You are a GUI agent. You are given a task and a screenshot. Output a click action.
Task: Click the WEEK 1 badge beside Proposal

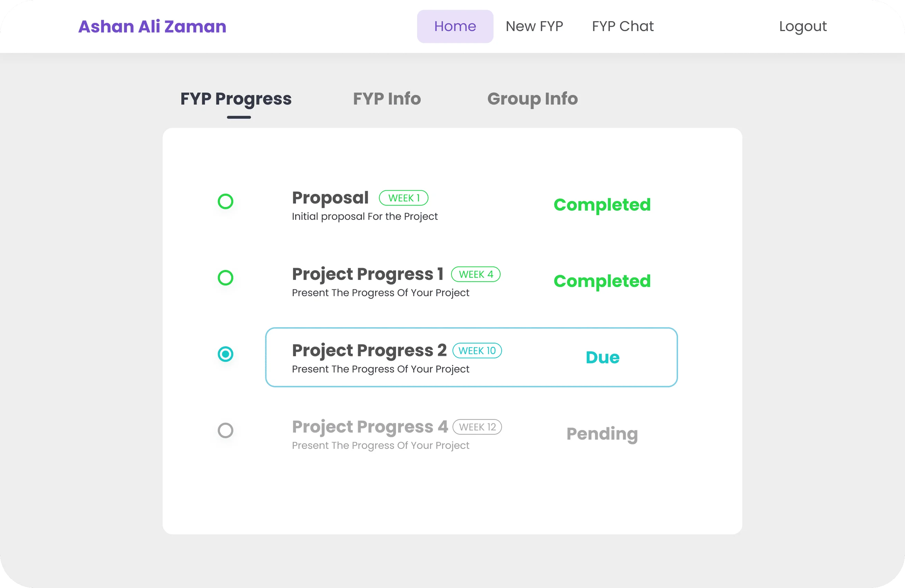(403, 197)
